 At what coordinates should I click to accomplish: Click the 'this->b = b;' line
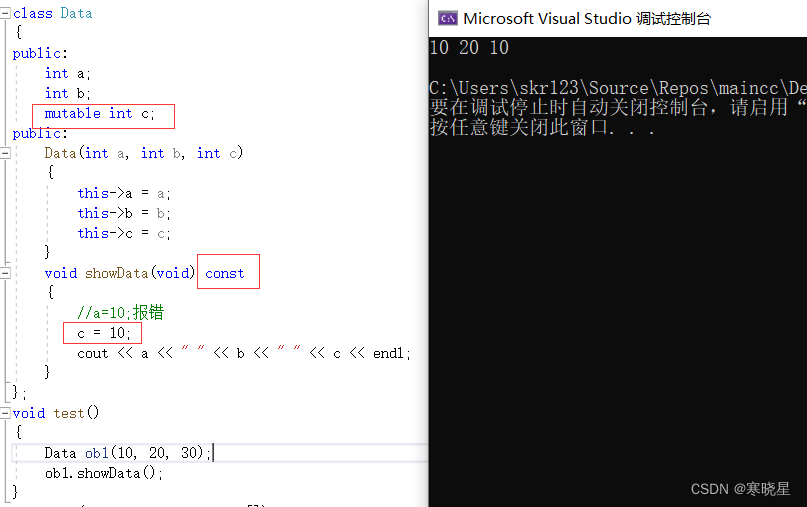click(124, 213)
